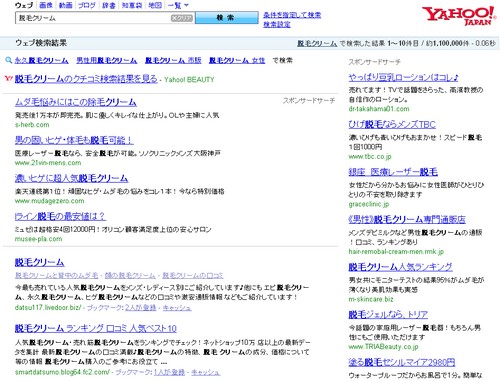Click m-skincare.biz URL text

[x=371, y=299]
